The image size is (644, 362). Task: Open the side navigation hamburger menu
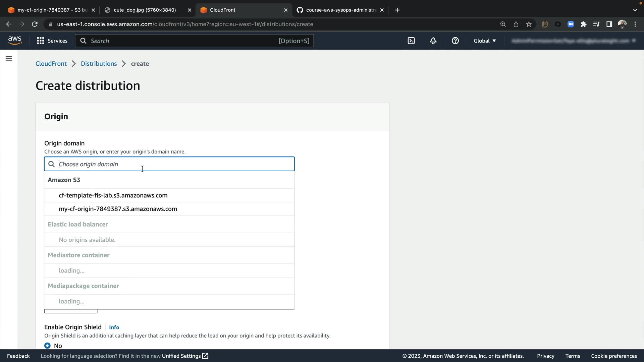[x=9, y=59]
